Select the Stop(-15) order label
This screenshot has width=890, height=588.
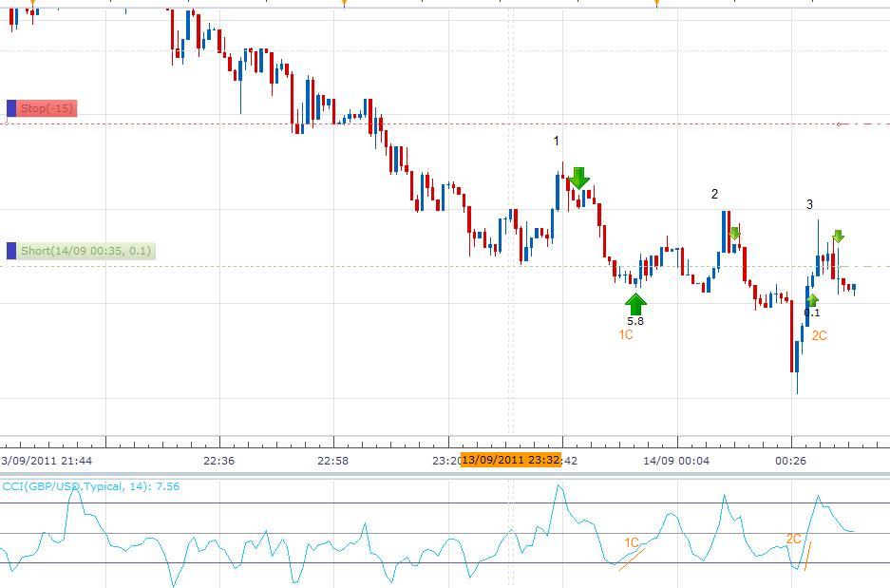pos(47,108)
